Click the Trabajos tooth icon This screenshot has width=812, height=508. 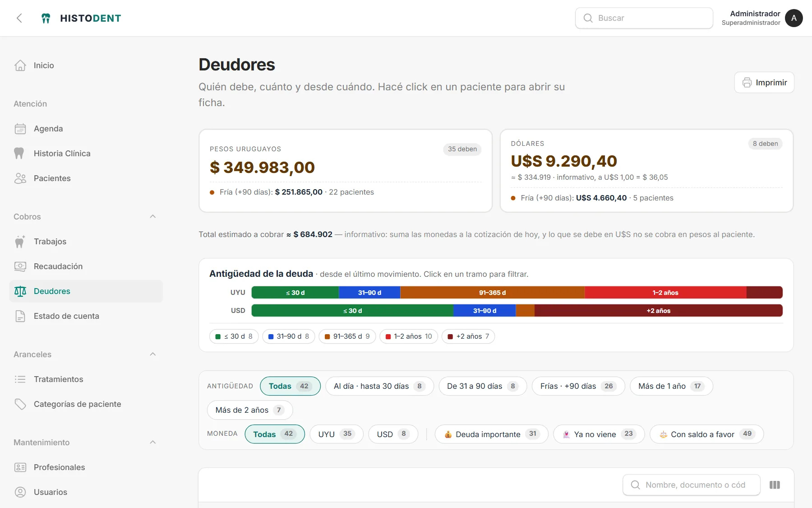[x=19, y=242]
